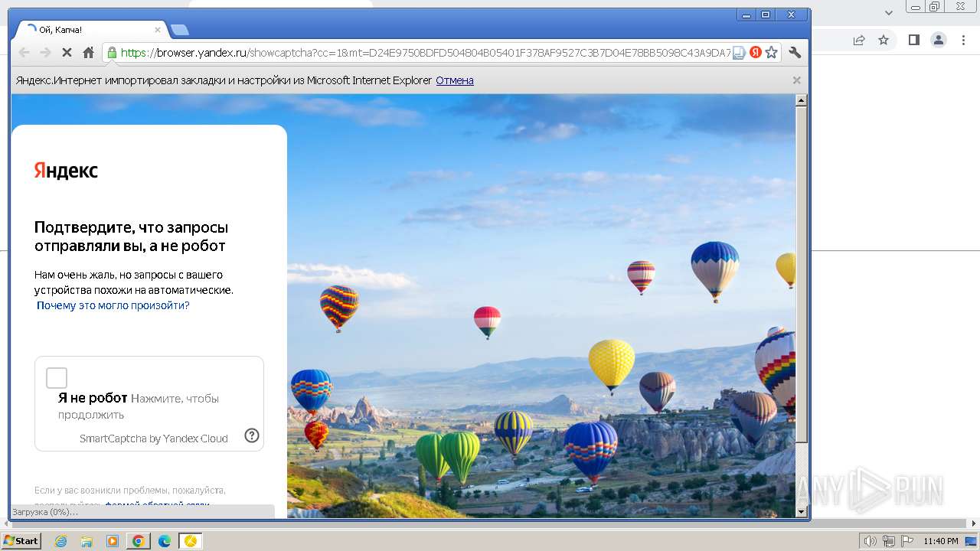980x551 pixels.
Task: Maximize the Yandex browser window
Action: [766, 15]
